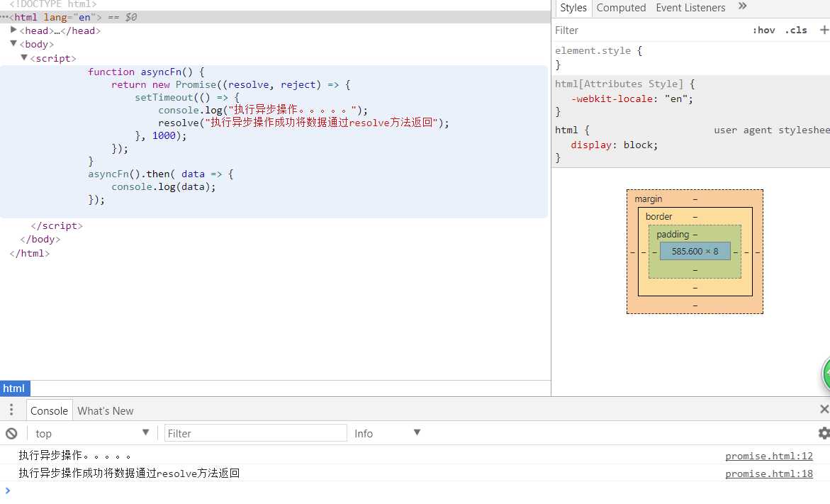
Task: Open the top execution context dropdown
Action: coord(92,433)
